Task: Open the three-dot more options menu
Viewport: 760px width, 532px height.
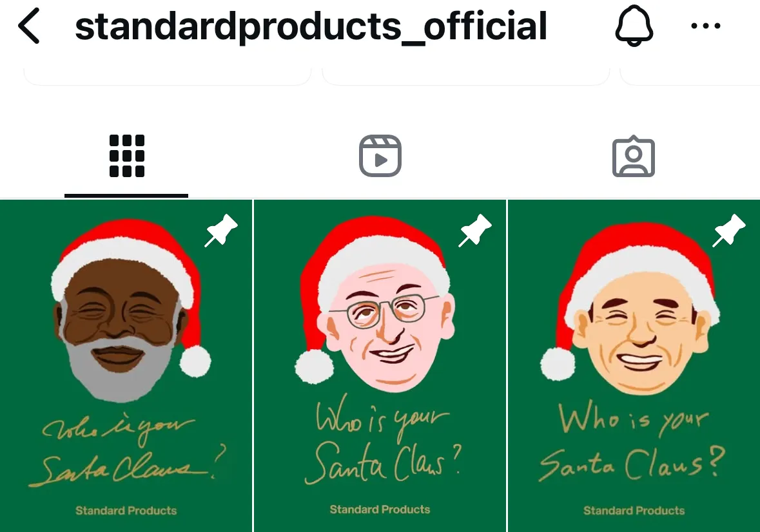Action: [x=706, y=26]
